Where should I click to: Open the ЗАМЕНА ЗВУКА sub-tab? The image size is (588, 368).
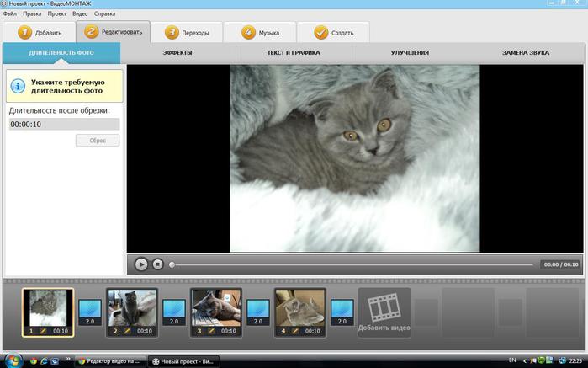(x=526, y=52)
